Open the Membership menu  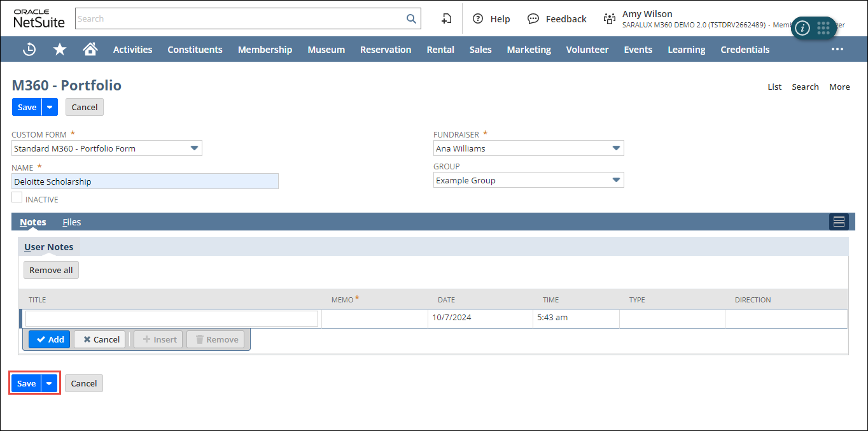point(265,49)
